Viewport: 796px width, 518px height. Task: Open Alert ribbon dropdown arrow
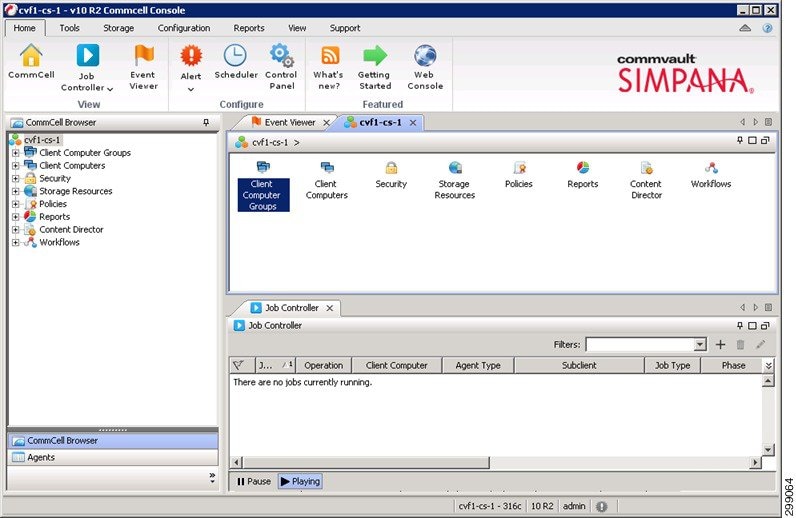coord(191,89)
